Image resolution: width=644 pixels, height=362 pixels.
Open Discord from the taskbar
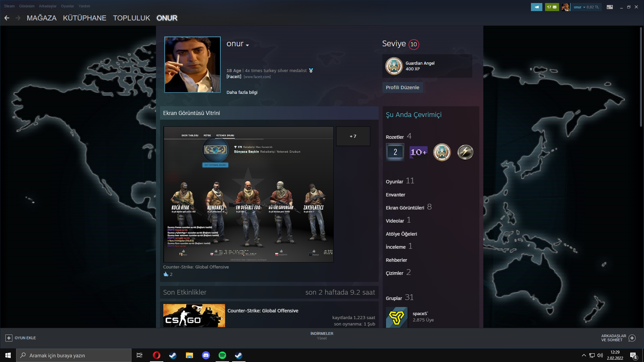(206, 355)
